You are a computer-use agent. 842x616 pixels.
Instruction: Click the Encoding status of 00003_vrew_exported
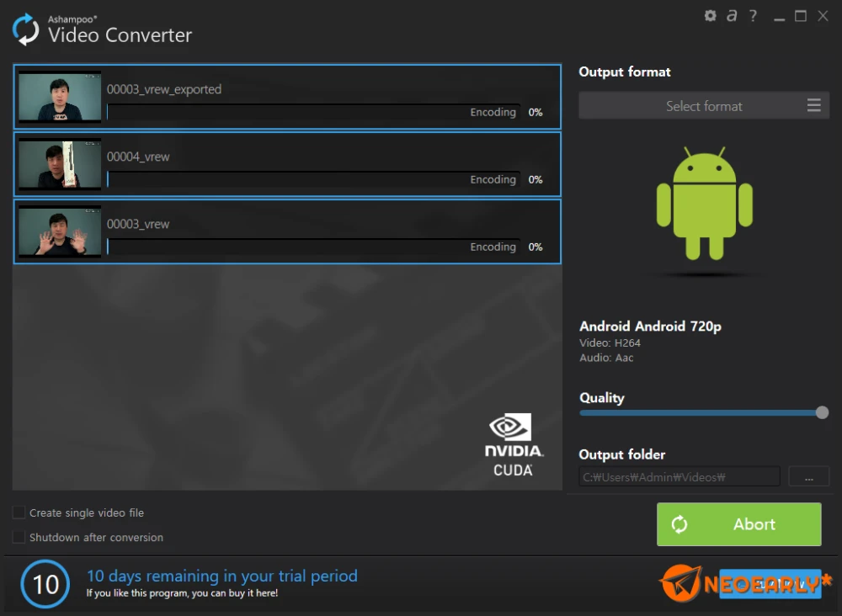click(493, 112)
